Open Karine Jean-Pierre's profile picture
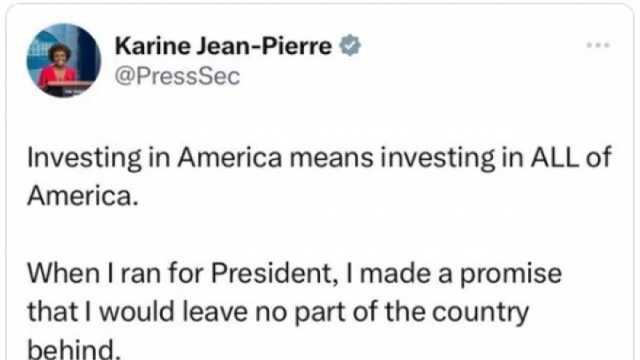 63,60
